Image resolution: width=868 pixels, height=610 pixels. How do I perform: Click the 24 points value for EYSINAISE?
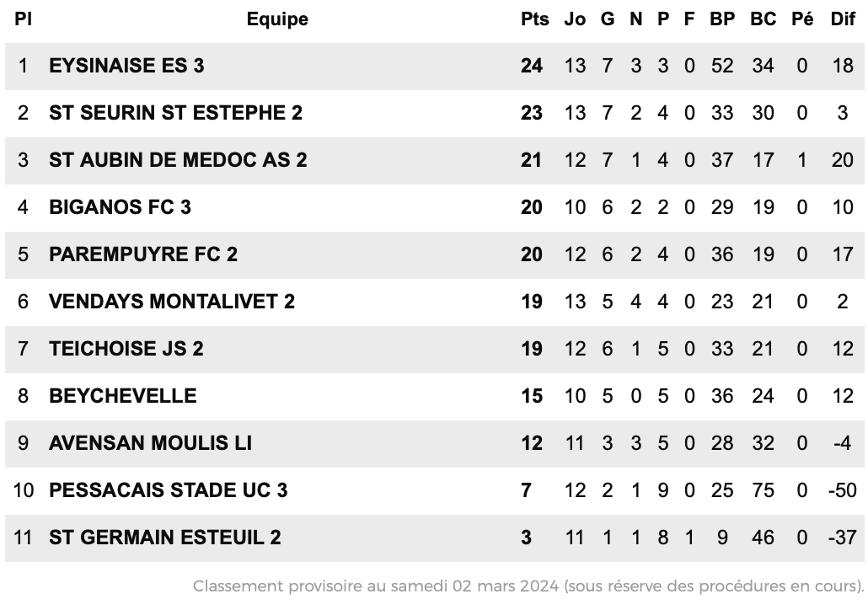coord(532,66)
